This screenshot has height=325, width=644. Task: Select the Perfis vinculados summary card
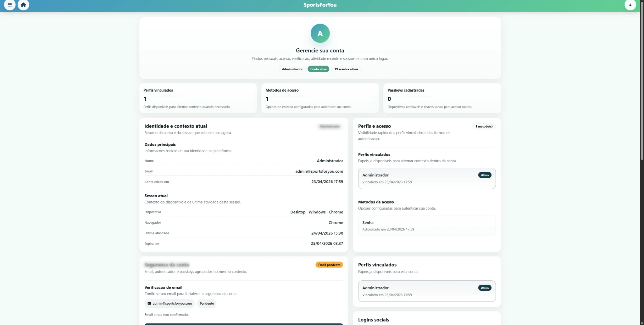pos(198,98)
